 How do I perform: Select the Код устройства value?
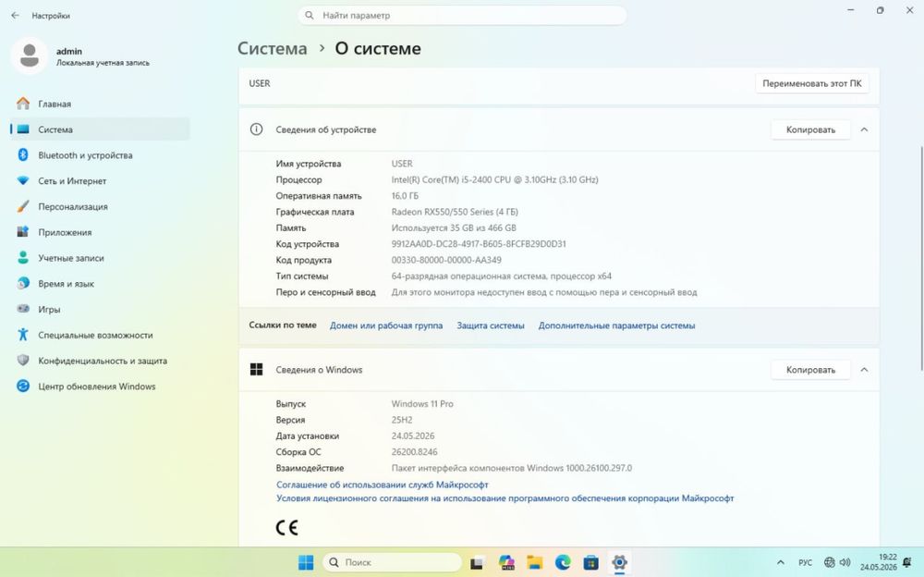tap(479, 244)
